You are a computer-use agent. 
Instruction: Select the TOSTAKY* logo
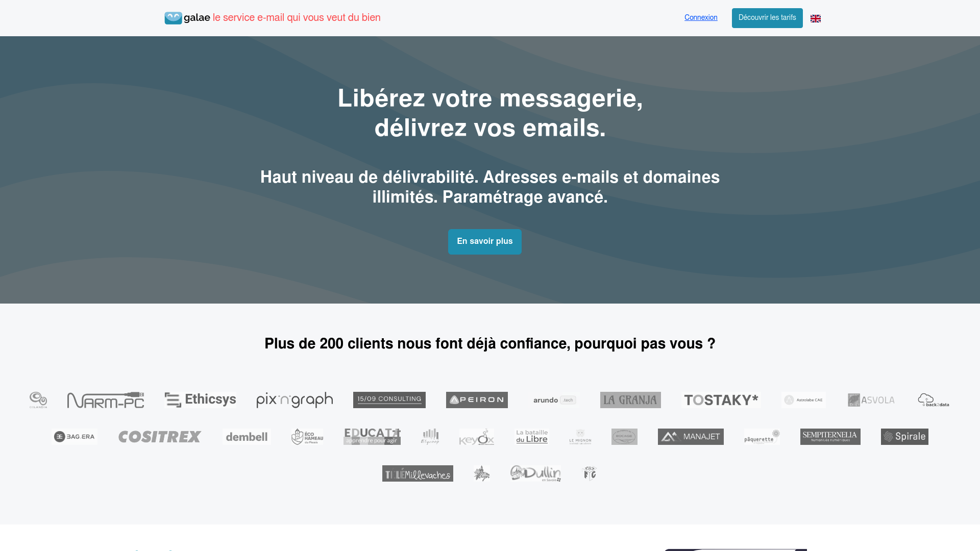(721, 400)
